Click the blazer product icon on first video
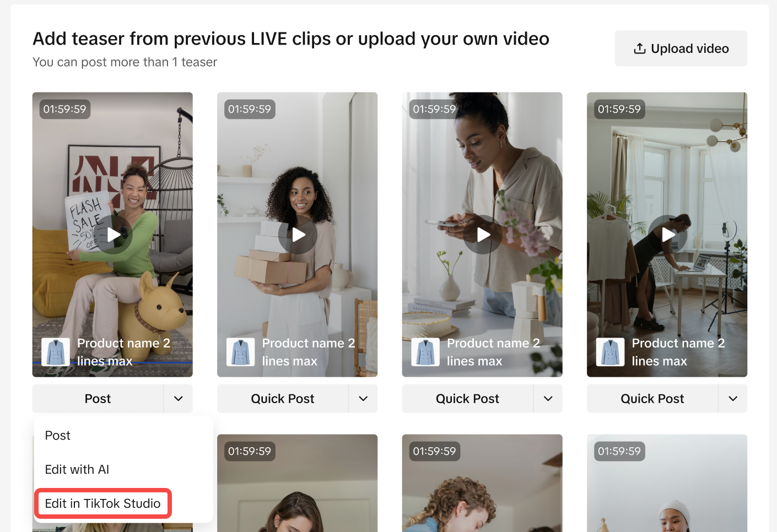 [56, 352]
